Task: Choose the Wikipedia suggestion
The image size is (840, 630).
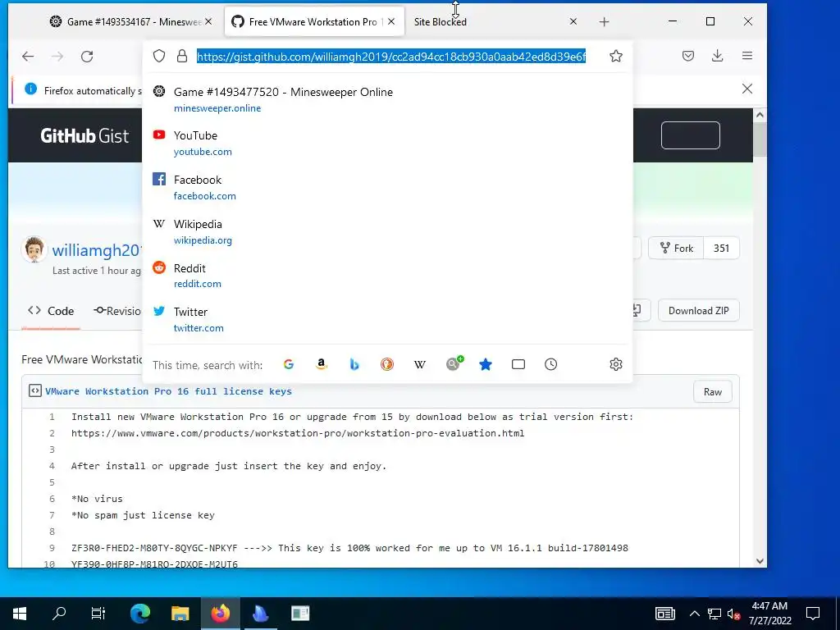Action: click(387, 232)
